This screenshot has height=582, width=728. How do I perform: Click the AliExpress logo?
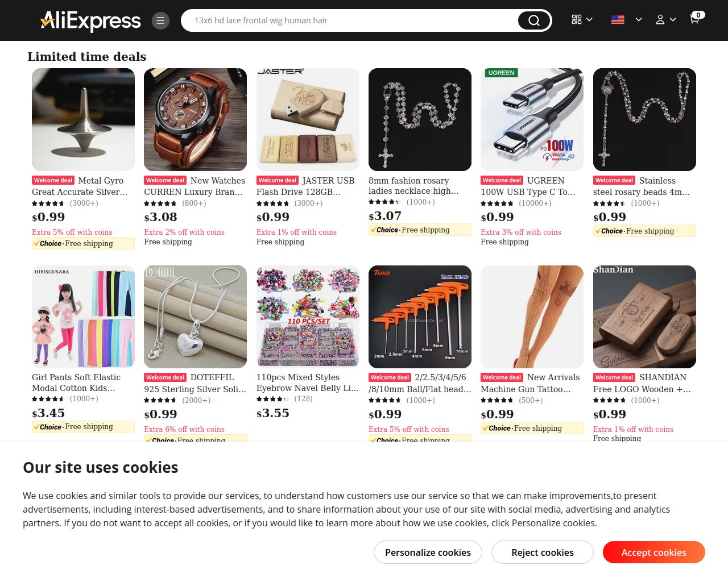pyautogui.click(x=90, y=20)
